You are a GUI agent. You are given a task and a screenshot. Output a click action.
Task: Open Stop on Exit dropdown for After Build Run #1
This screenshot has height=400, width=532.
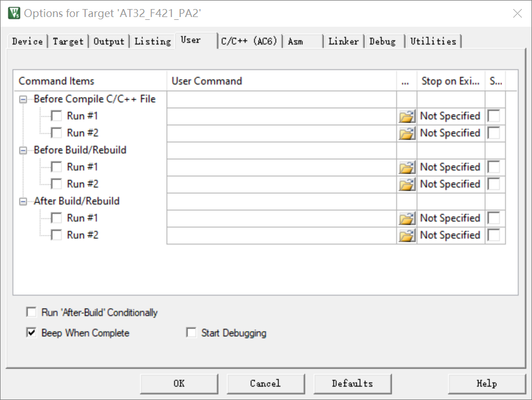[450, 218]
